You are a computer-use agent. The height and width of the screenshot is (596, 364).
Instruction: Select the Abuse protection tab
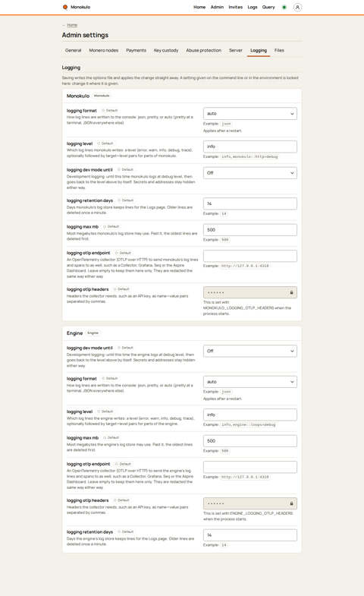(x=203, y=50)
